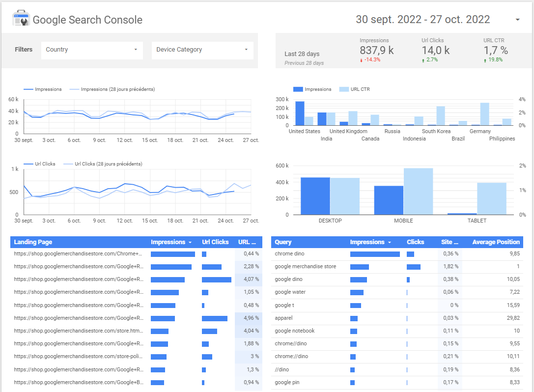Click the Query column header
Image resolution: width=534 pixels, height=392 pixels.
pos(283,242)
